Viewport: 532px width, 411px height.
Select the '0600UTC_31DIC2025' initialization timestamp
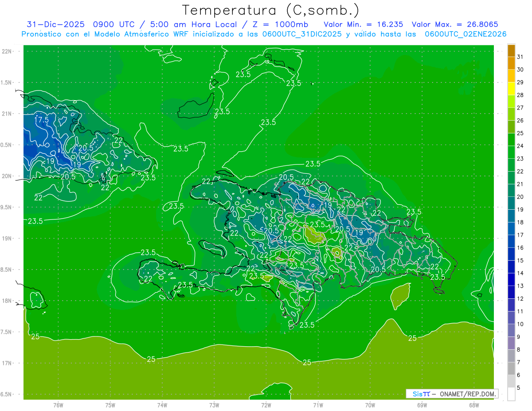pos(301,34)
